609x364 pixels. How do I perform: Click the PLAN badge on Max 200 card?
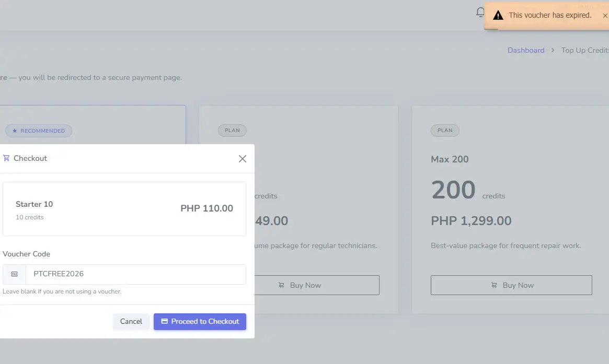point(445,131)
